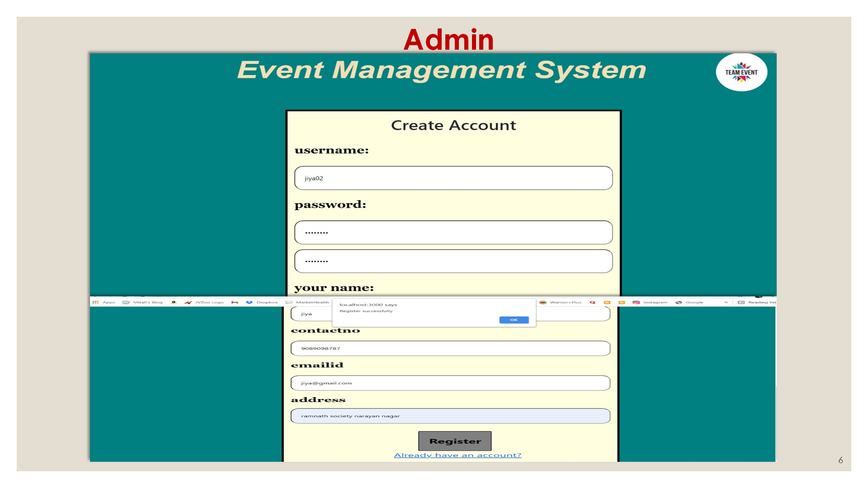The width and height of the screenshot is (868, 488).
Task: Click the email field jiya@gmail.com
Action: click(x=450, y=383)
